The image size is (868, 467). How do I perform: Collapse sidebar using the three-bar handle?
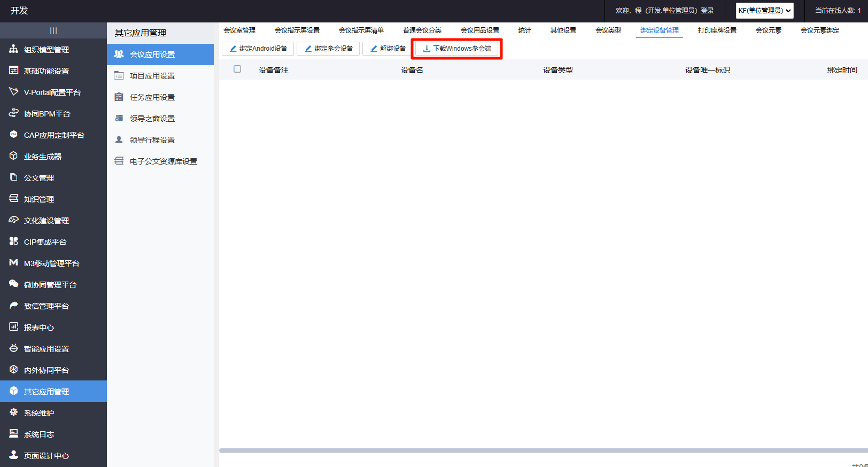pyautogui.click(x=53, y=30)
